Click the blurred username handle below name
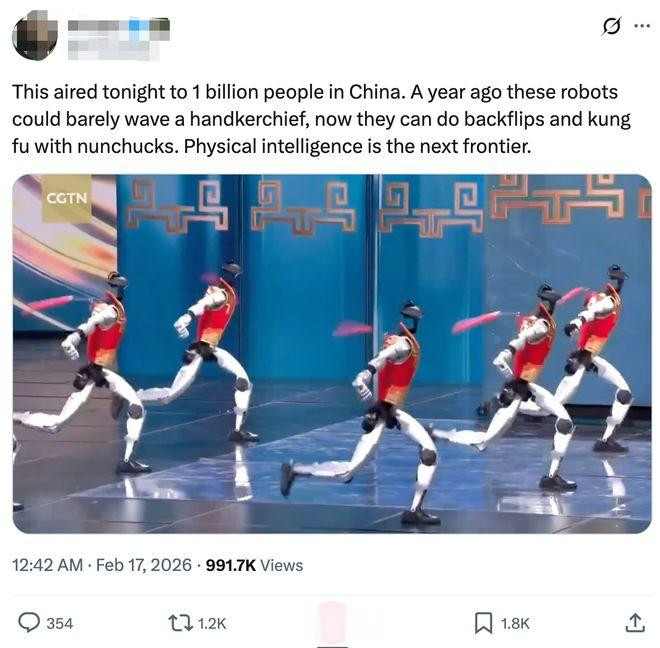Screen dimensions: 660x648 tap(114, 51)
